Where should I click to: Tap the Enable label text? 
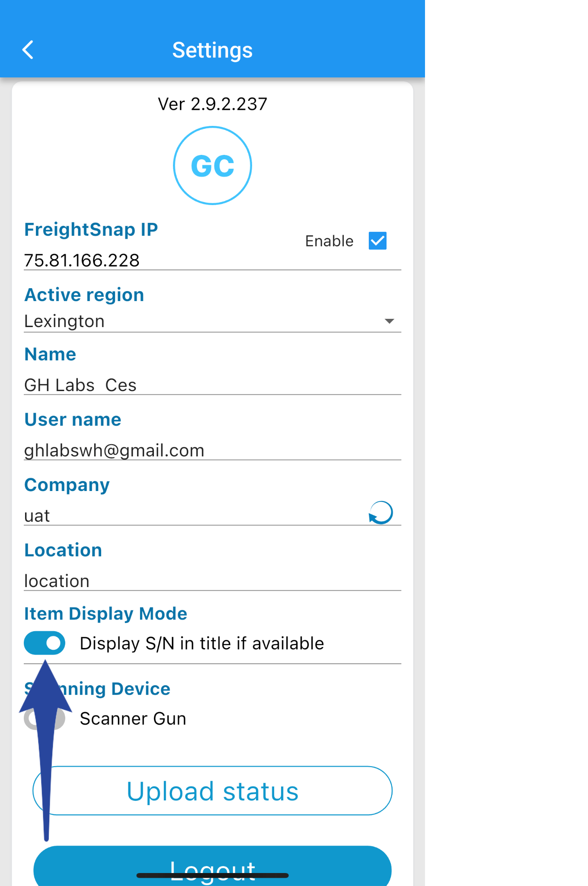pyautogui.click(x=329, y=241)
